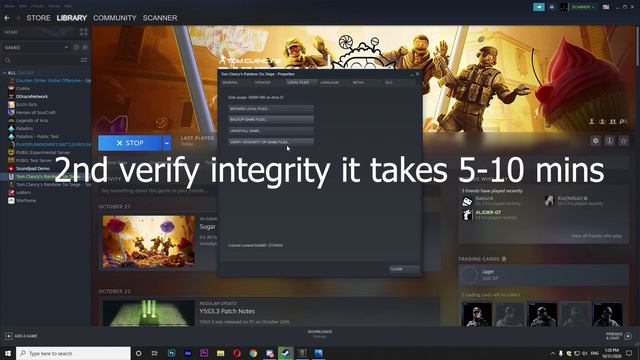Click BROWSE LOCAL FILES button
Screen dimensions: 640x360
coord(271,109)
